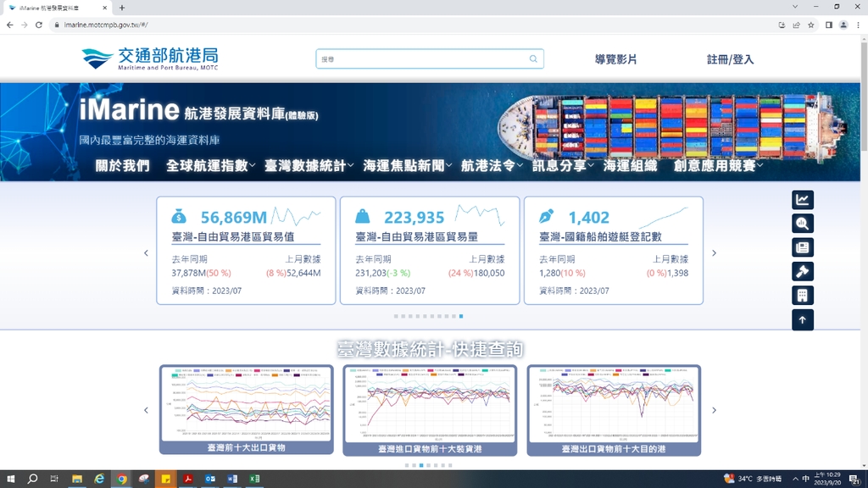The image size is (868, 488).
Task: Expand the 訊息分享 menu
Action: [x=563, y=165]
